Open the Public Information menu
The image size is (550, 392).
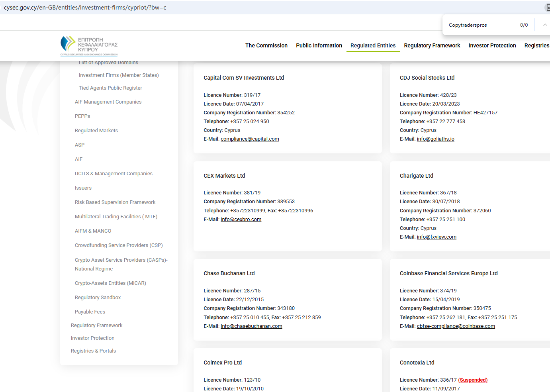[x=319, y=45]
